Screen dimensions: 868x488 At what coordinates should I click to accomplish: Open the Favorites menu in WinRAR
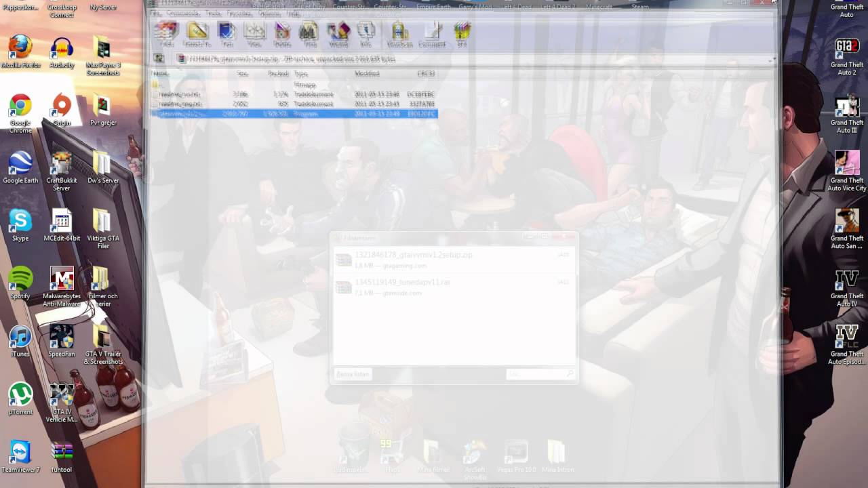click(x=239, y=13)
